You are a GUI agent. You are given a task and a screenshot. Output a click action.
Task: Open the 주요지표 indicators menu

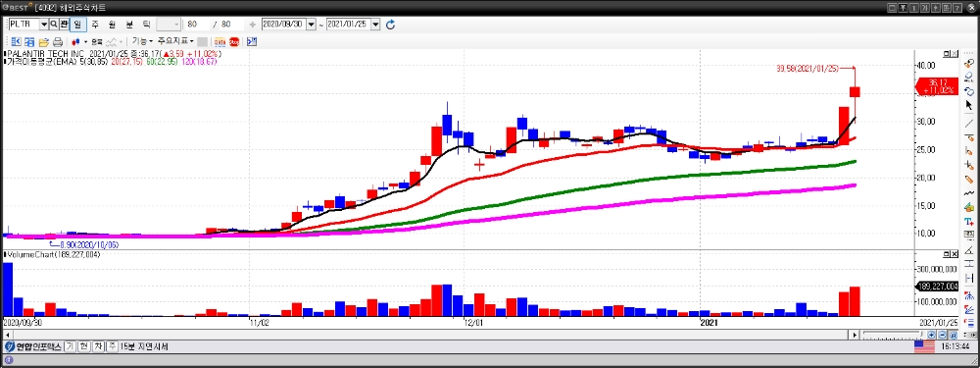click(175, 41)
